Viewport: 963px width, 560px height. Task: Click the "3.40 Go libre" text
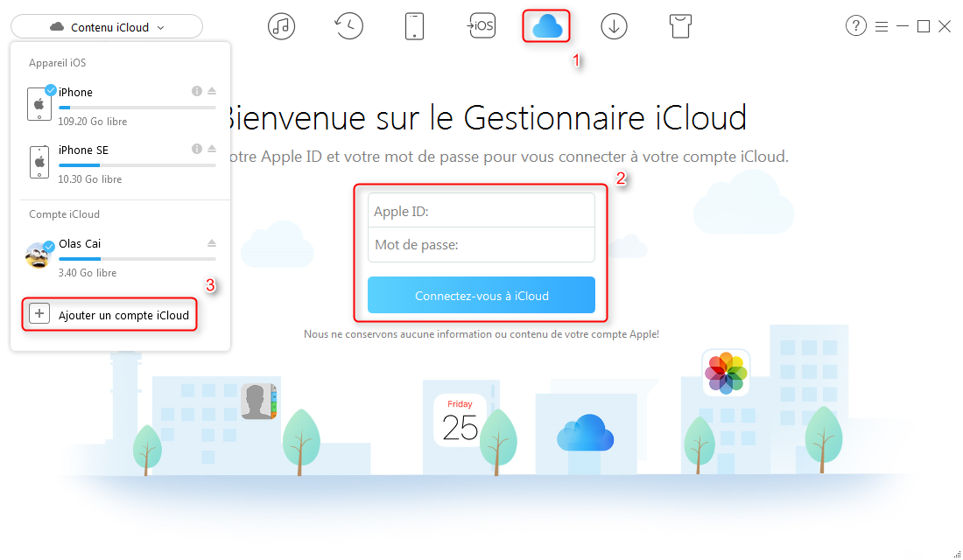point(88,273)
